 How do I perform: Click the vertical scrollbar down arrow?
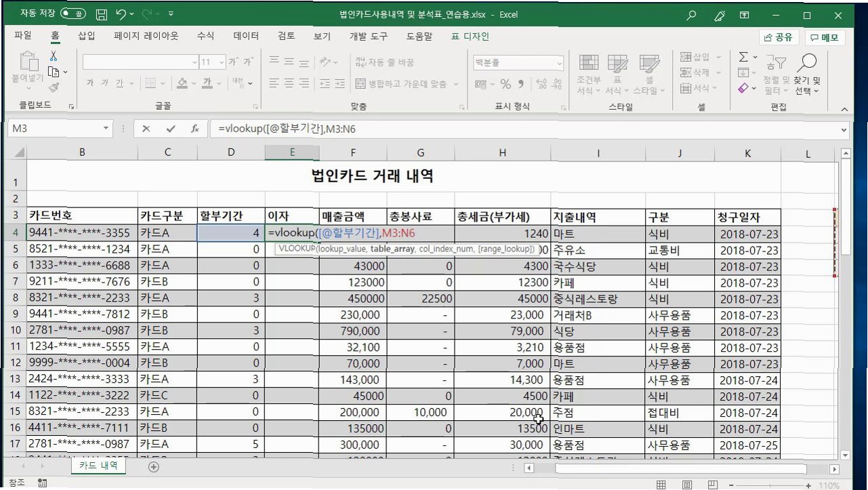(844, 455)
